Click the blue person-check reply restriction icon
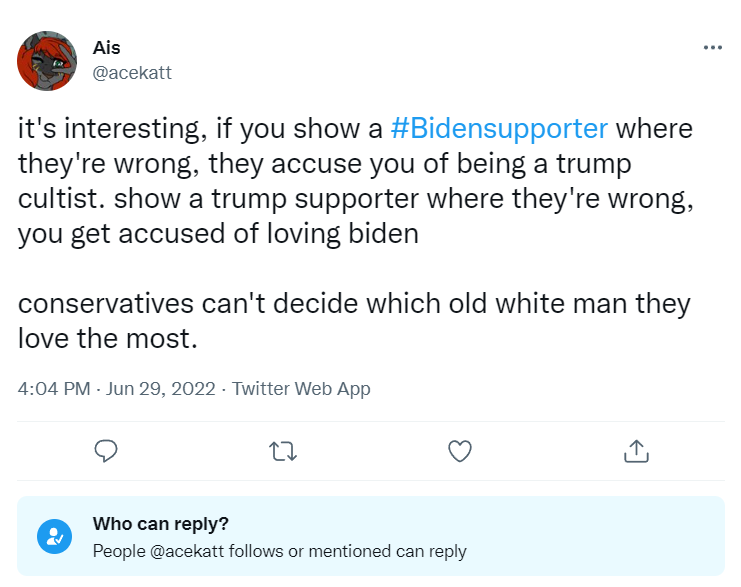Image resolution: width=741 pixels, height=587 pixels. coord(54,536)
